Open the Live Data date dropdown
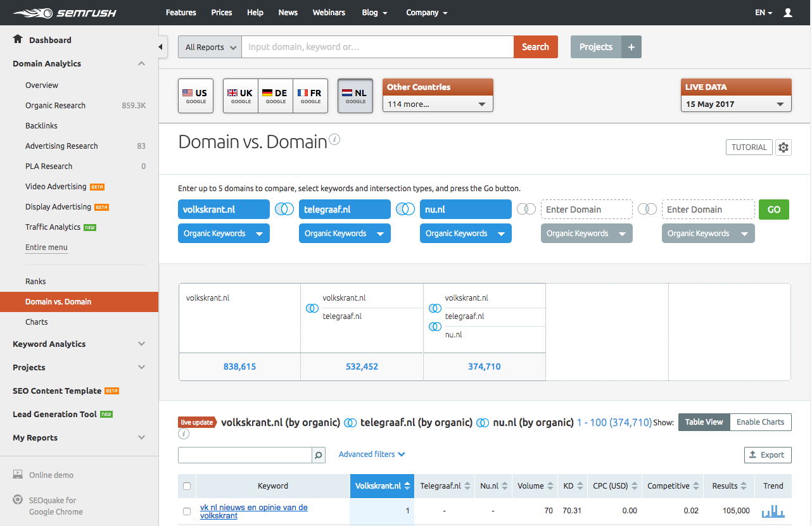 735,104
